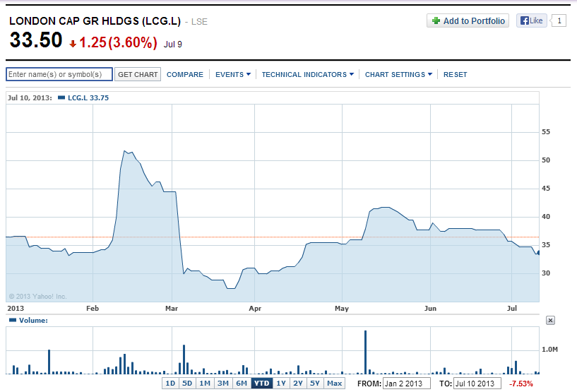Click the TO date field

coord(477,384)
